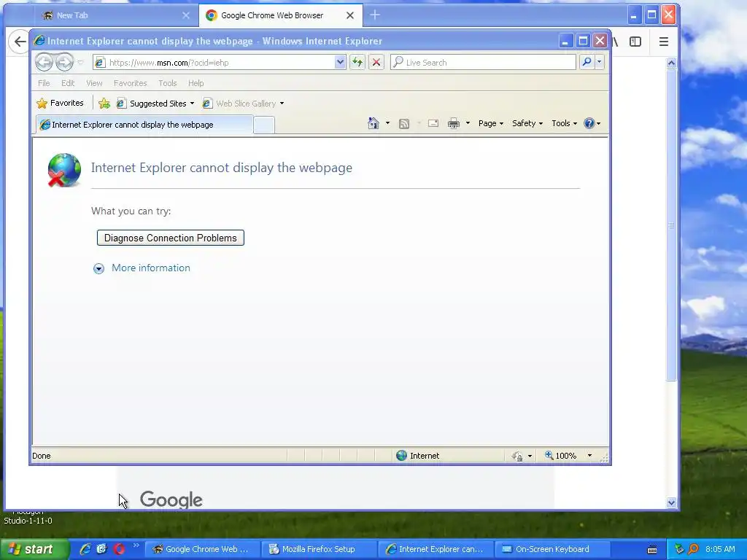Image resolution: width=747 pixels, height=560 pixels.
Task: Click Diagnose Connection Problems button
Action: click(x=171, y=238)
